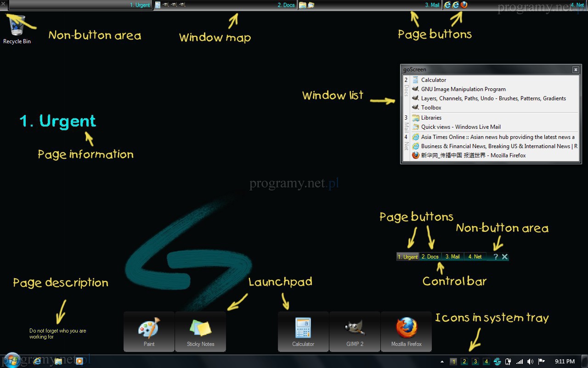Start GIMP 2 from the launchpad

[355, 332]
